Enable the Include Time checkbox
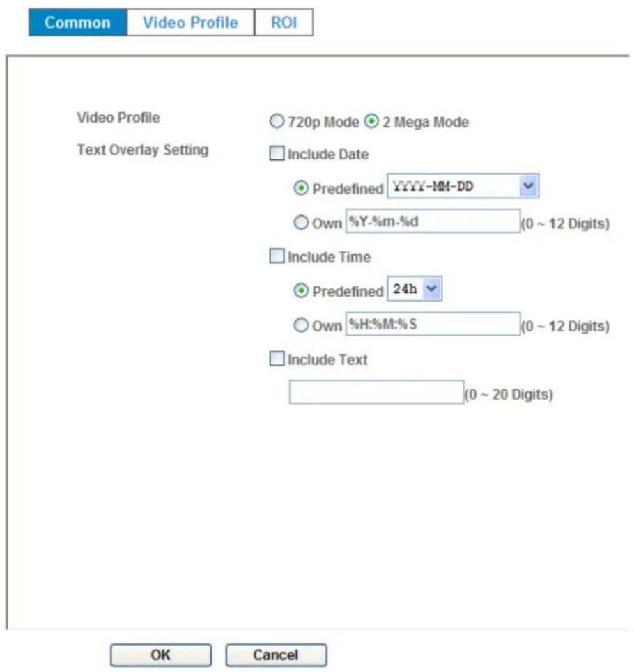634x672 pixels. point(277,256)
